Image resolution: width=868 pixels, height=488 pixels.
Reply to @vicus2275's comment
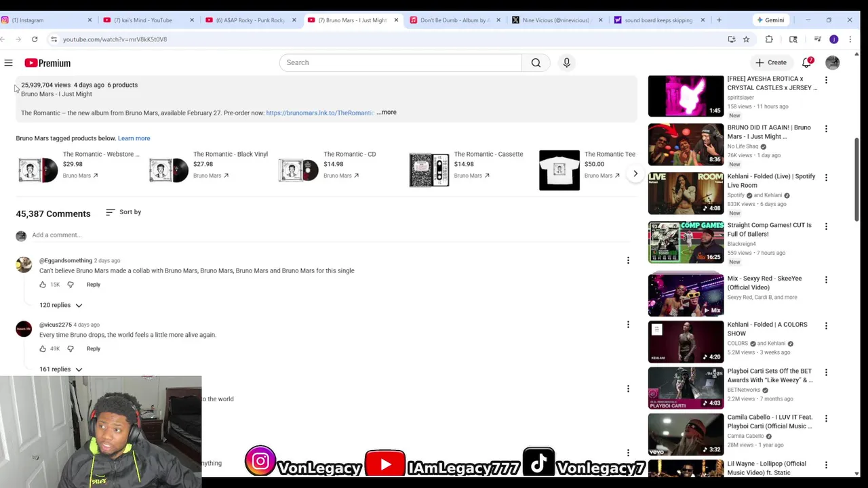pyautogui.click(x=93, y=349)
